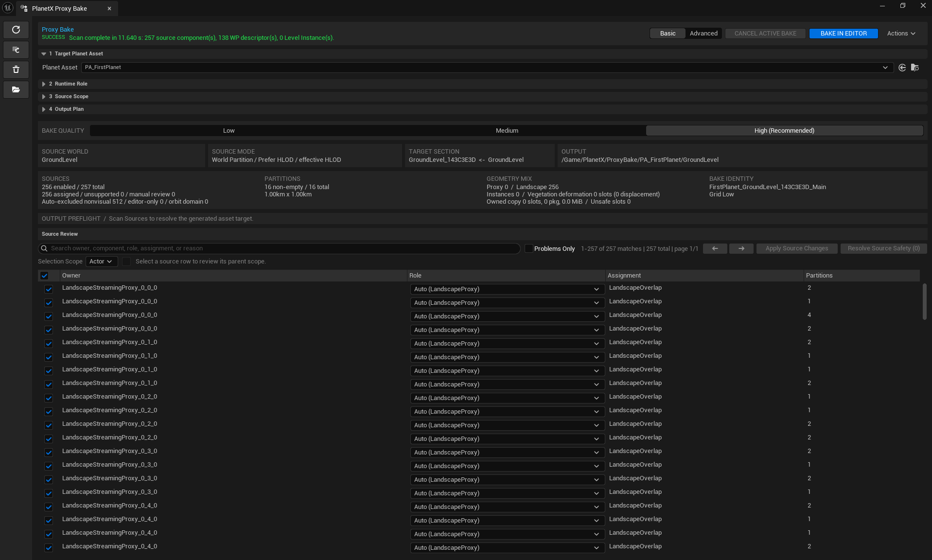932x560 pixels.
Task: Toggle the checkbox next to Selection Scope dropdown
Action: click(126, 262)
